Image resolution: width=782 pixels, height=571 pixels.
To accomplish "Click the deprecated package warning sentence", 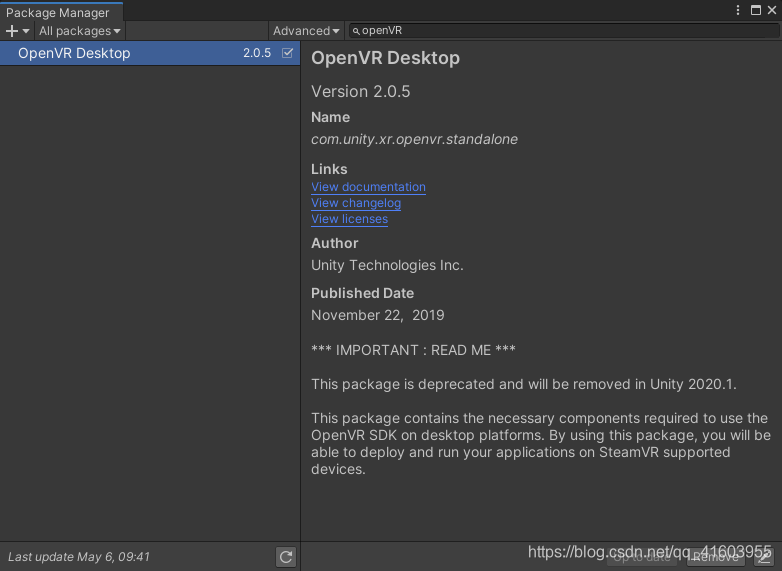I will (524, 384).
